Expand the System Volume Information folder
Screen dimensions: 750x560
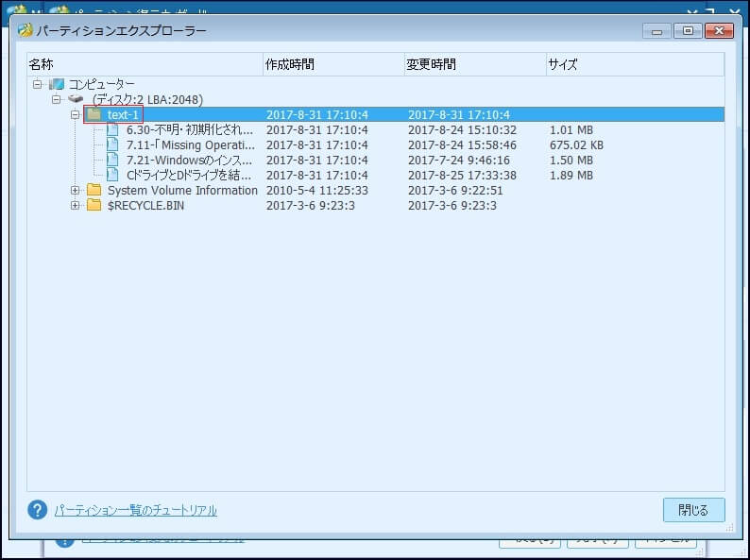(76, 191)
